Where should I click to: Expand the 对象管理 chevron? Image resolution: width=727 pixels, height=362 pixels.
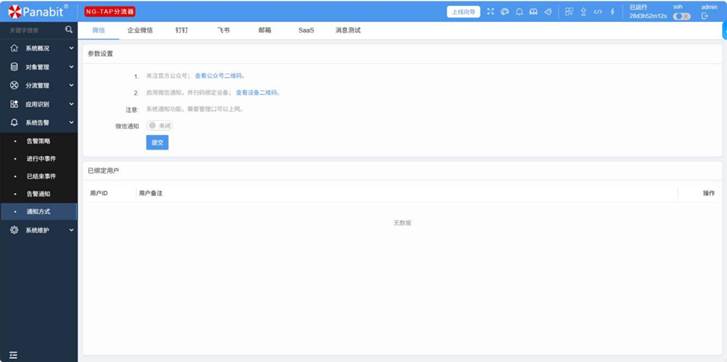click(x=71, y=67)
